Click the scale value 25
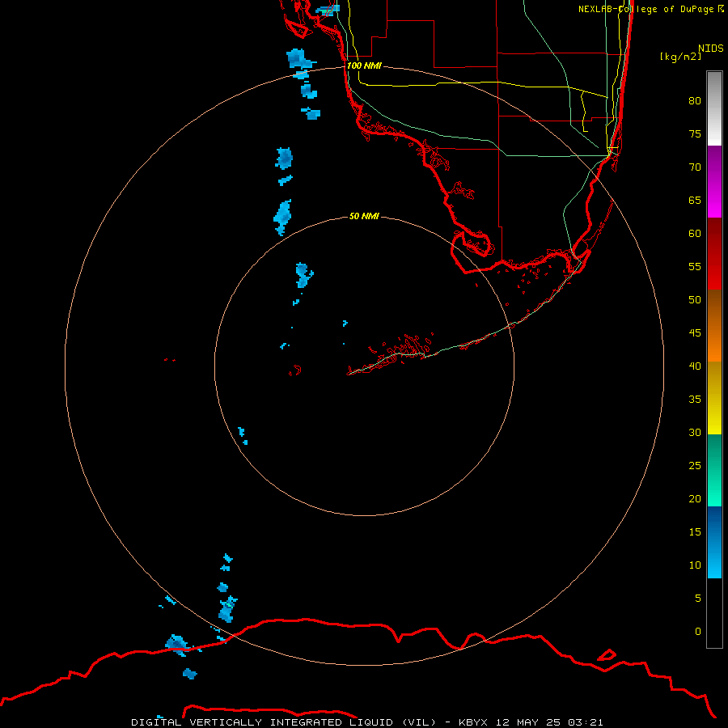This screenshot has width=728, height=728. point(695,466)
